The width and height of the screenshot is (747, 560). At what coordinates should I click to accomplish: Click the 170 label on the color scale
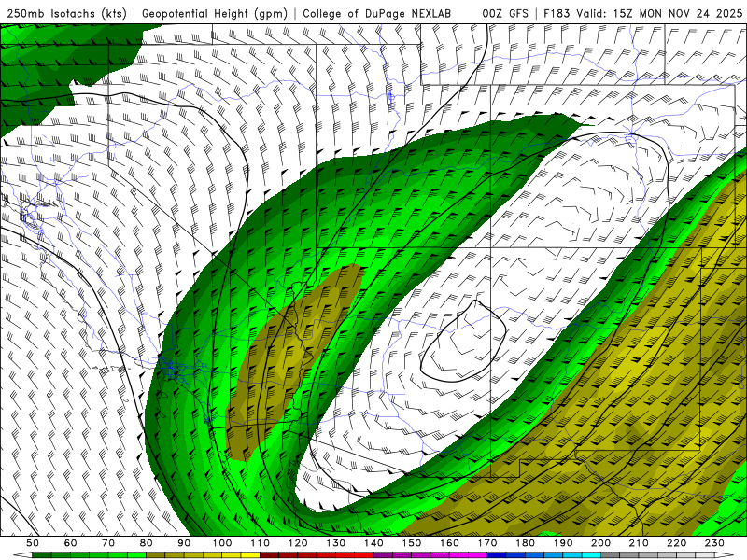tap(486, 543)
